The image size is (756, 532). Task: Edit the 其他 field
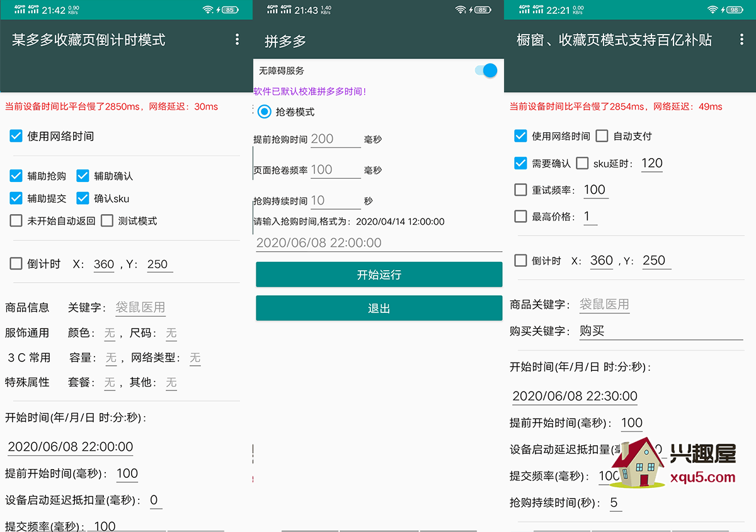tap(171, 383)
